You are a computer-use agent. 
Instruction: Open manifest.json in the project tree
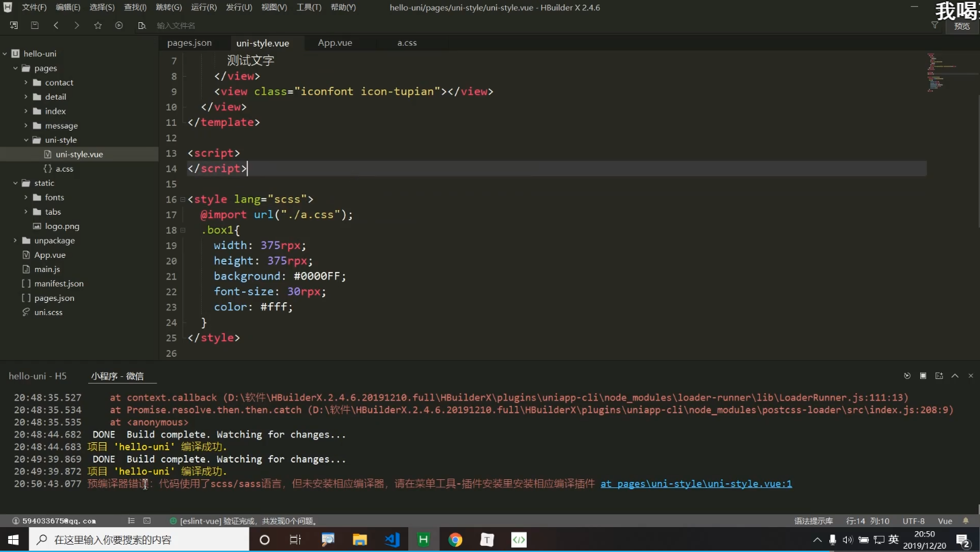coord(59,283)
